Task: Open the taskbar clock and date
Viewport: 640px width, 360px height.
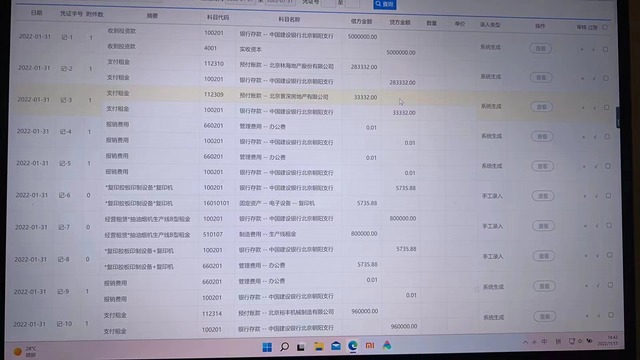Action: (x=609, y=340)
